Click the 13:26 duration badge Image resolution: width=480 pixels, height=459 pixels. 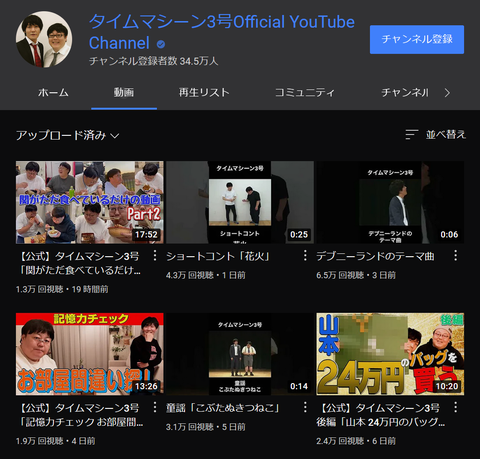pyautogui.click(x=146, y=386)
